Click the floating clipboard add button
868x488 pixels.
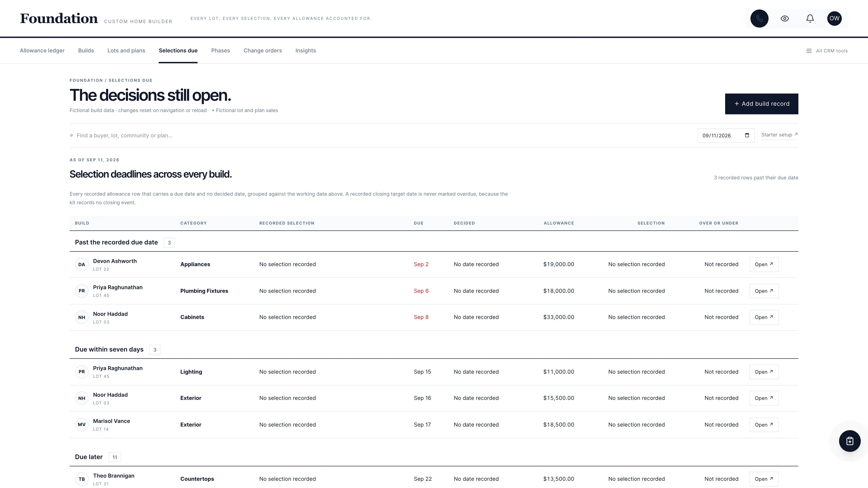[849, 441]
